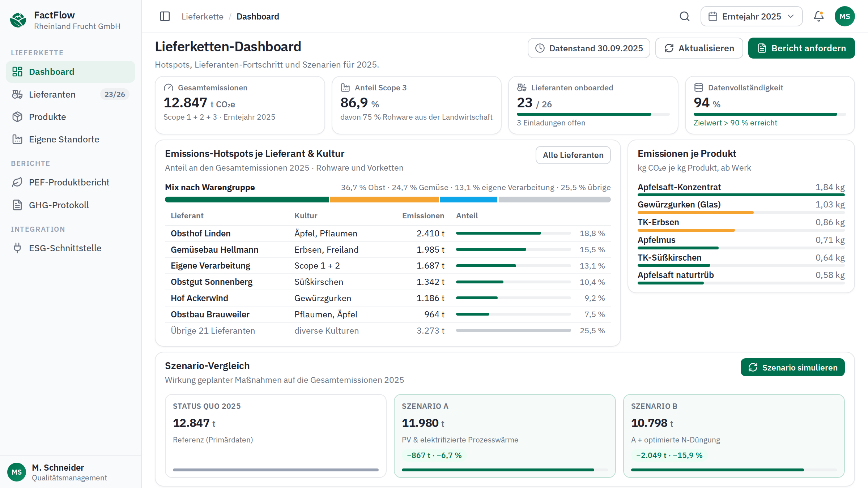Click the calendar icon in Erntejahr selector

pos(712,17)
